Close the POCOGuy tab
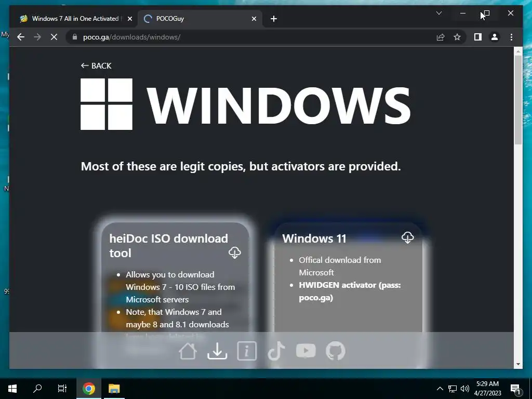532x399 pixels. pos(254,19)
